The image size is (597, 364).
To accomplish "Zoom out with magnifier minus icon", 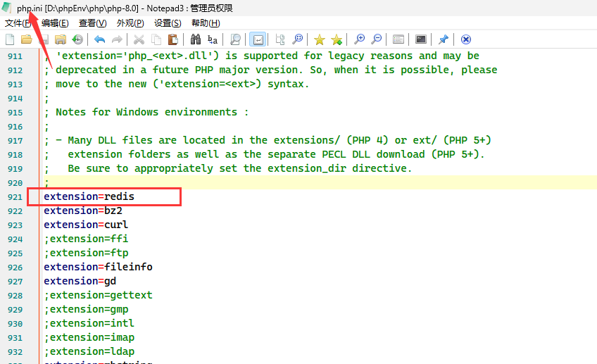I will [x=377, y=39].
